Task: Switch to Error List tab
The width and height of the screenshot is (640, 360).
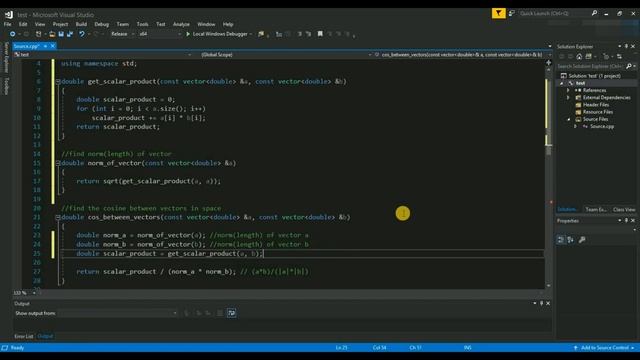Action: click(x=24, y=336)
